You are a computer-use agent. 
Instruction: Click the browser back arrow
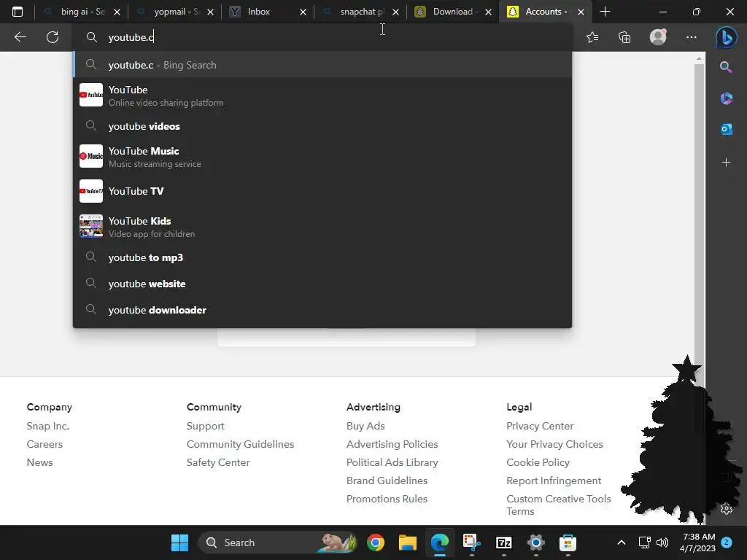tap(20, 37)
